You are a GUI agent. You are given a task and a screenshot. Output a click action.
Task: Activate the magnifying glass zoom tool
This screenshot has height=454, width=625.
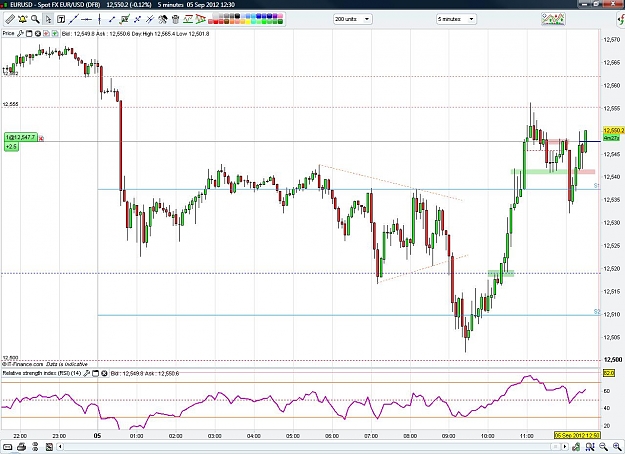pyautogui.click(x=35, y=19)
